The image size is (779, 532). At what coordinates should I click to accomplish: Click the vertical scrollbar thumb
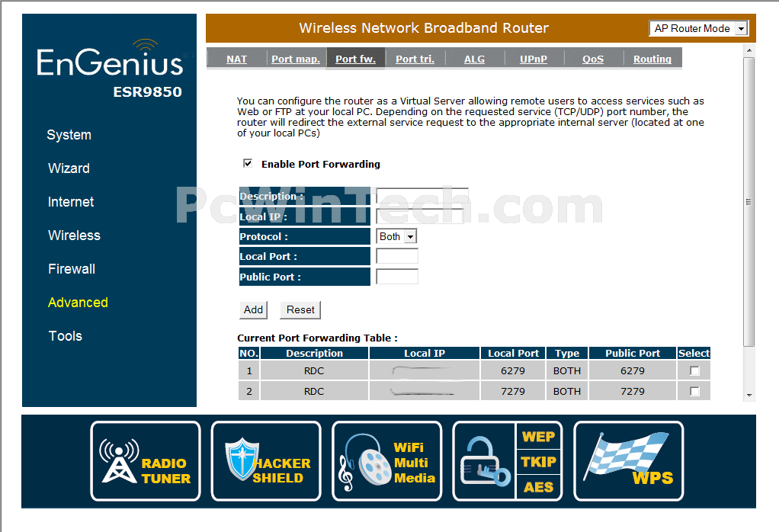[749, 202]
